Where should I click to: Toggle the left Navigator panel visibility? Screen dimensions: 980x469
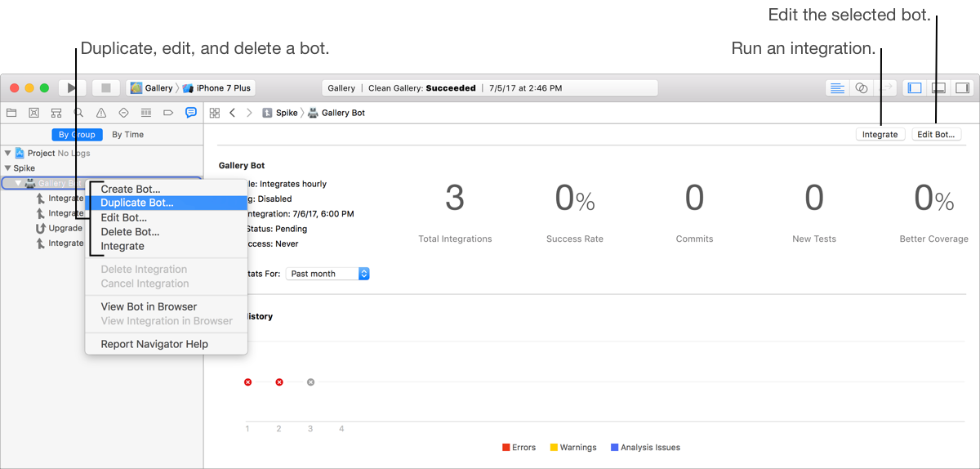click(915, 88)
